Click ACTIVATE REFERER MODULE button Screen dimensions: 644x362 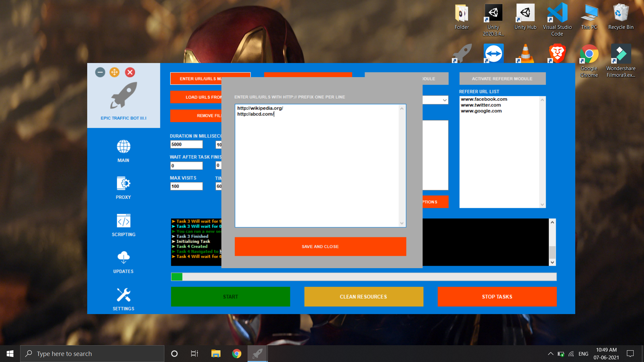(x=502, y=79)
